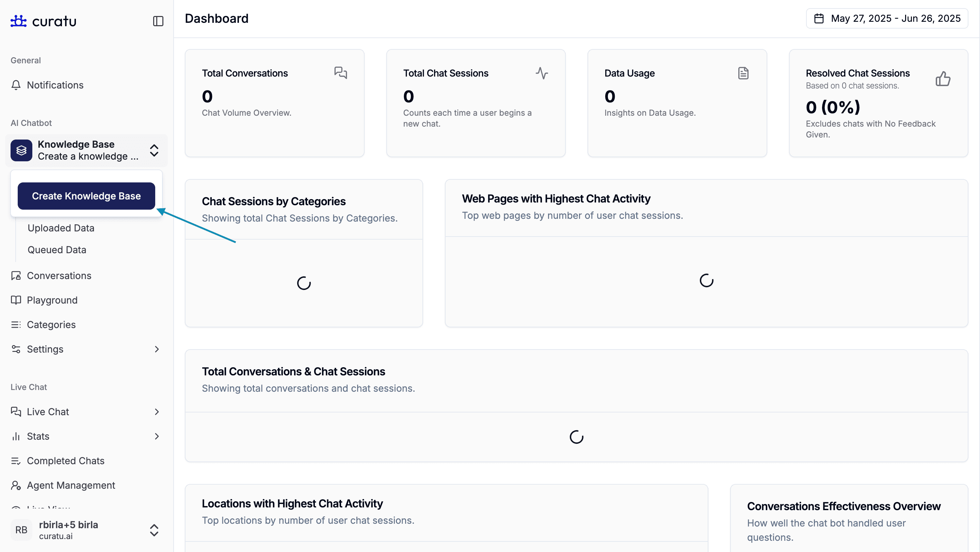Click Web Pages with Highest Chat Activity heading

point(556,199)
